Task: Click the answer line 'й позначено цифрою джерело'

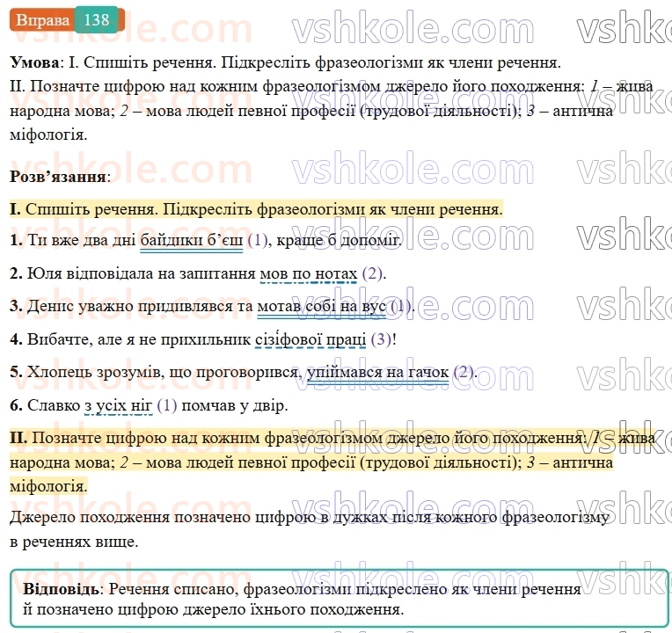Action: 214,609
